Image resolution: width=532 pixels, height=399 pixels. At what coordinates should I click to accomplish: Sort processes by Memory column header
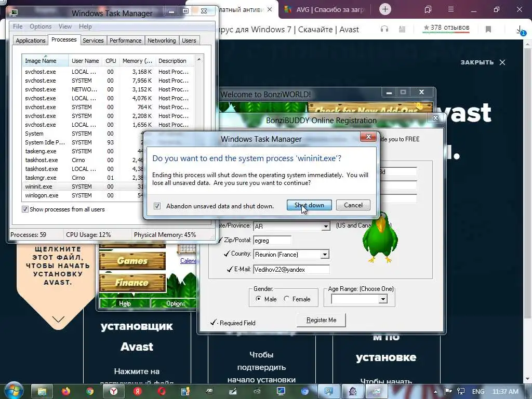[x=137, y=61]
